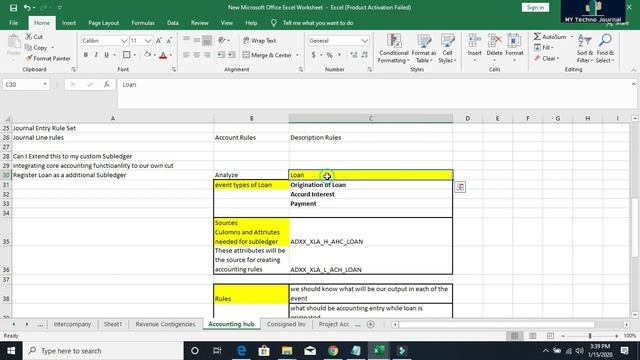Screen dimensions: 640x360
Task: Click the Format cells icon
Action: point(514,41)
